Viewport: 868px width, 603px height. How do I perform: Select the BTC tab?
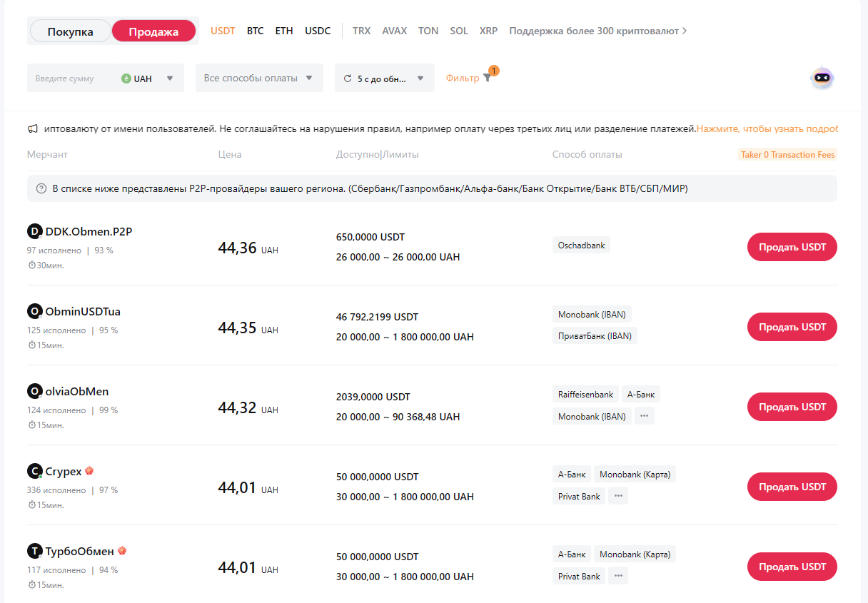[x=255, y=31]
